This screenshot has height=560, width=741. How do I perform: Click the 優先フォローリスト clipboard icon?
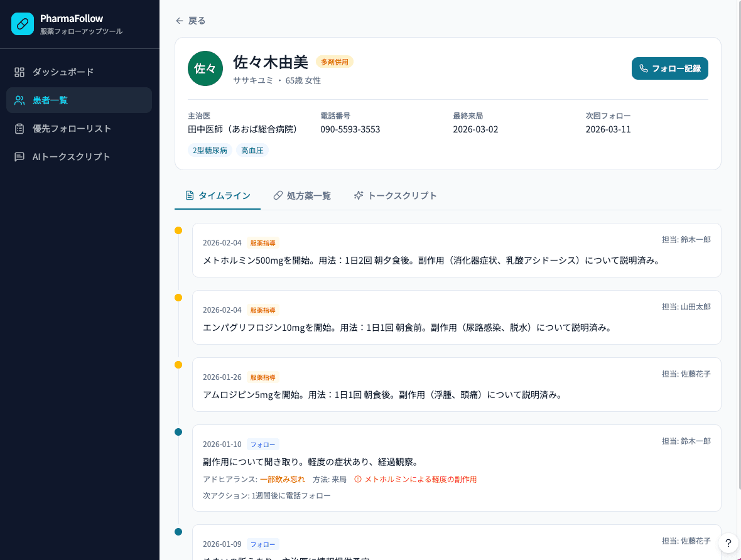point(19,129)
